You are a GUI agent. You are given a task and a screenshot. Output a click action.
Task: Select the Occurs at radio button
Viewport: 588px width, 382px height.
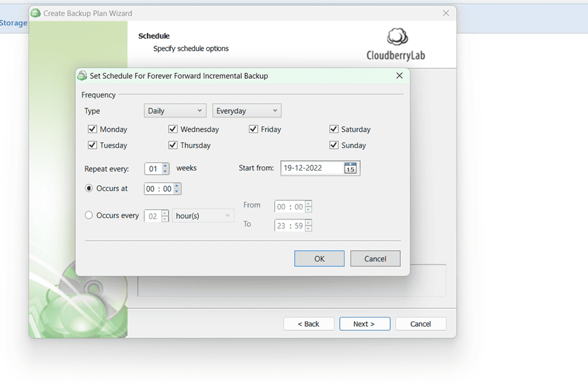(x=89, y=188)
